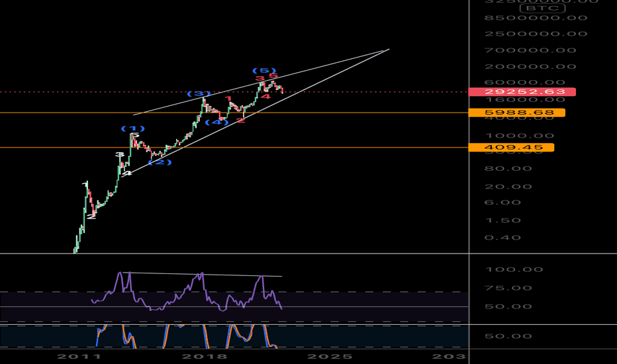The height and width of the screenshot is (364, 617).
Task: Click the 8500000.00 price axis label
Action: point(536,18)
